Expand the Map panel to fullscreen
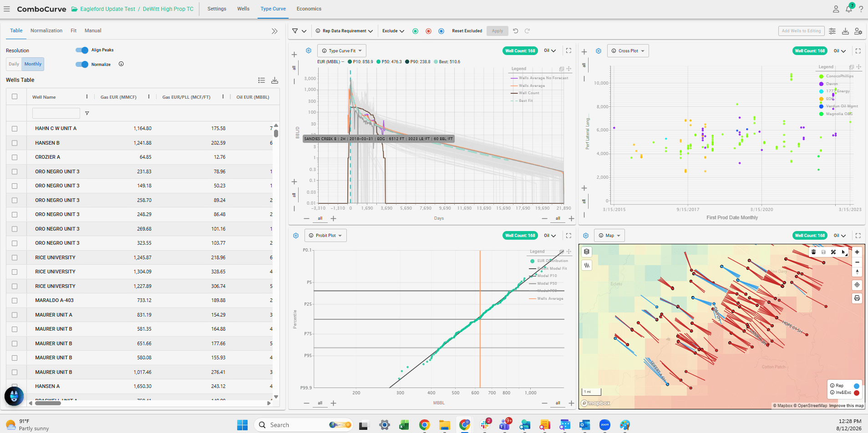The image size is (868, 433). click(858, 236)
